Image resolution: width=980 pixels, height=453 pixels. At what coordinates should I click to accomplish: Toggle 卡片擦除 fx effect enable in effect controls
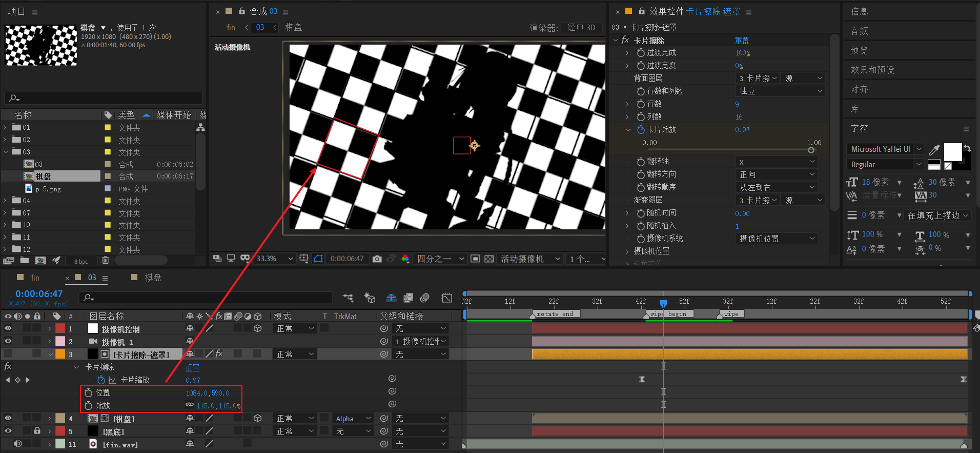pyautogui.click(x=625, y=40)
